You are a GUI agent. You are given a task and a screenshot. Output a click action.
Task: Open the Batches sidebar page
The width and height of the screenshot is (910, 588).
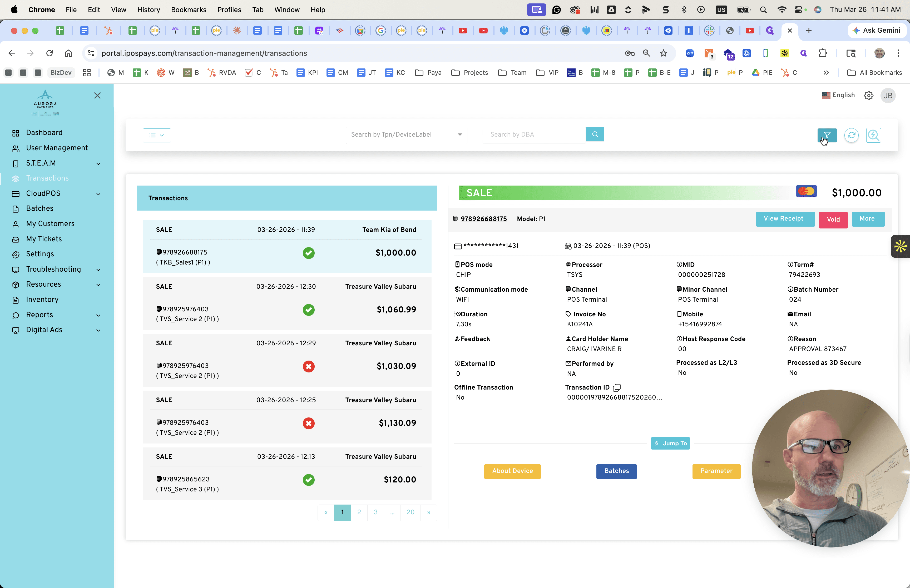click(x=40, y=209)
